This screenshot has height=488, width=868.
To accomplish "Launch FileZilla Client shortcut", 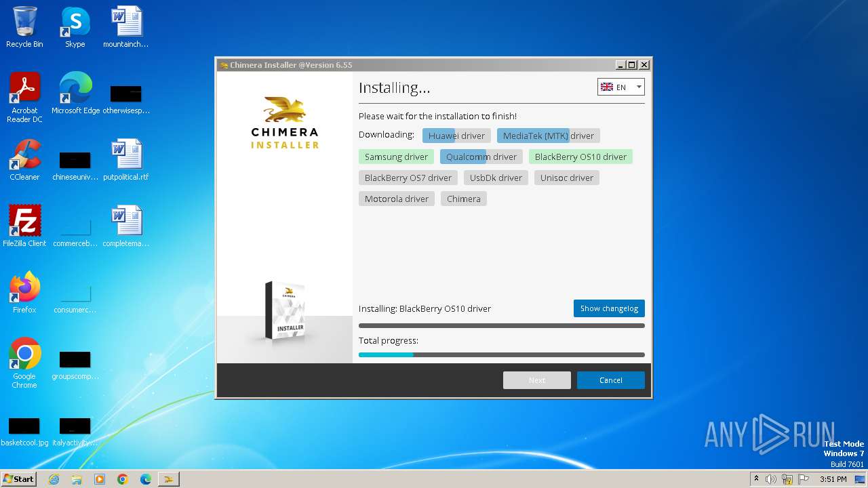I will click(24, 226).
